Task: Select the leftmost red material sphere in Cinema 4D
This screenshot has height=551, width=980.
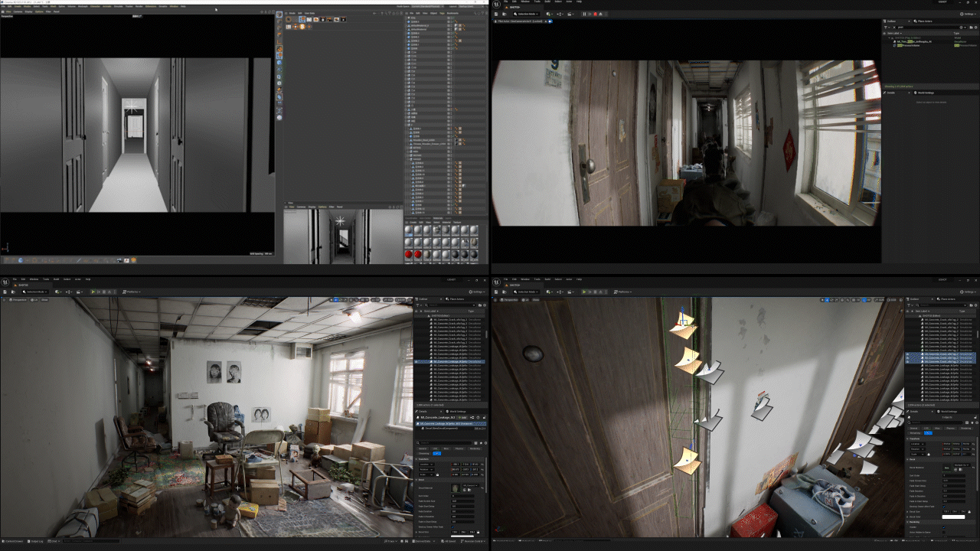Action: click(409, 254)
